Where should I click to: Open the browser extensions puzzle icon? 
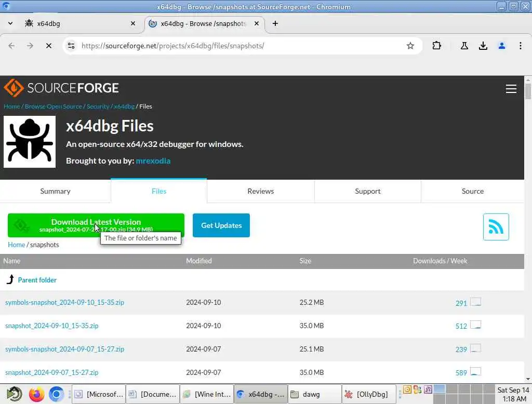(436, 46)
